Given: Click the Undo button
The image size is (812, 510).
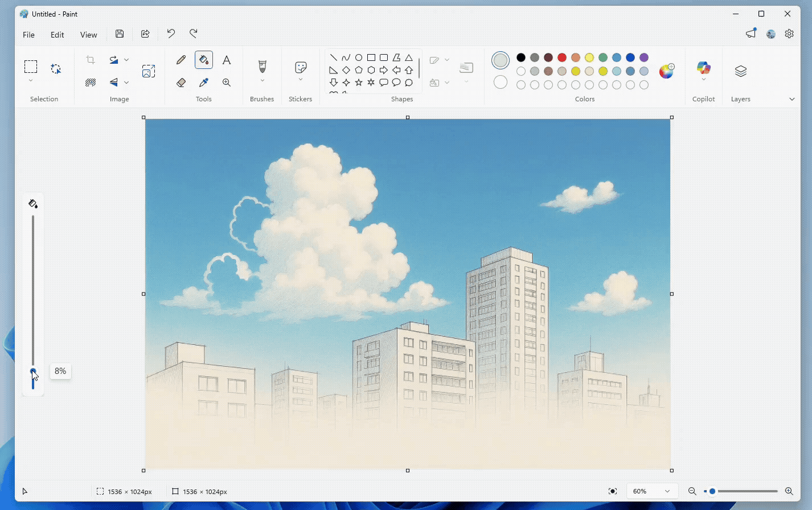Looking at the screenshot, I should 171,34.
